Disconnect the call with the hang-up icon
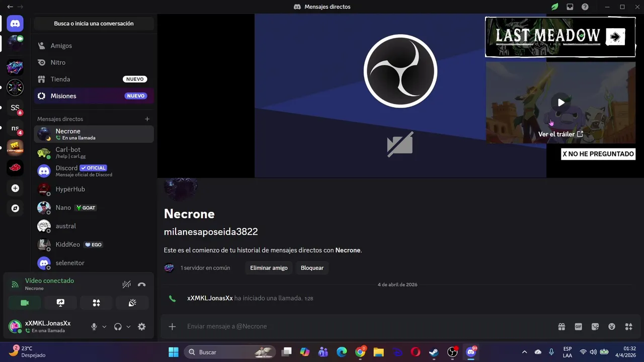 142,285
